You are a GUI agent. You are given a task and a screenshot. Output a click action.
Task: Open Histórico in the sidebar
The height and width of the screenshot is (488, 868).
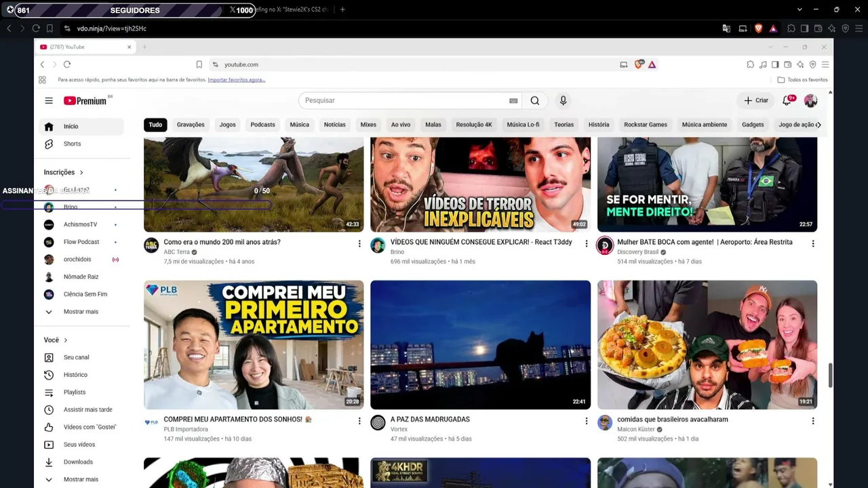(x=81, y=375)
